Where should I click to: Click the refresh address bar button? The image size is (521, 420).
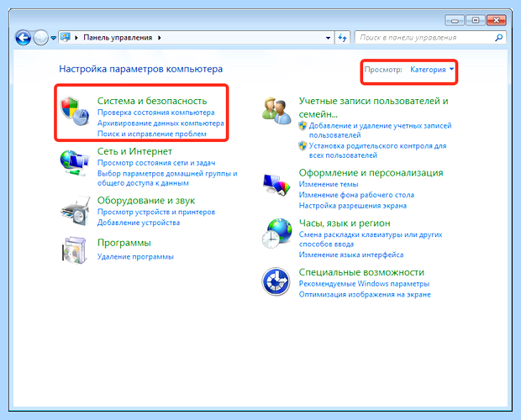pos(342,38)
